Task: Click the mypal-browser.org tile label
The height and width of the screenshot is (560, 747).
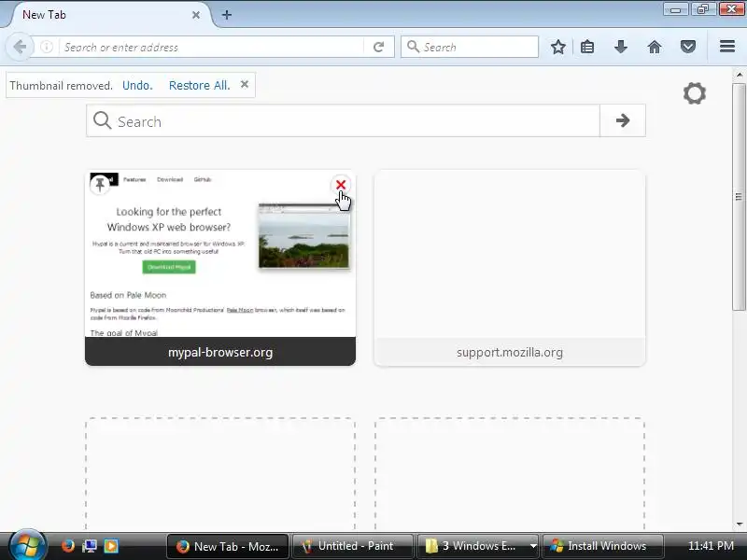Action: (220, 352)
